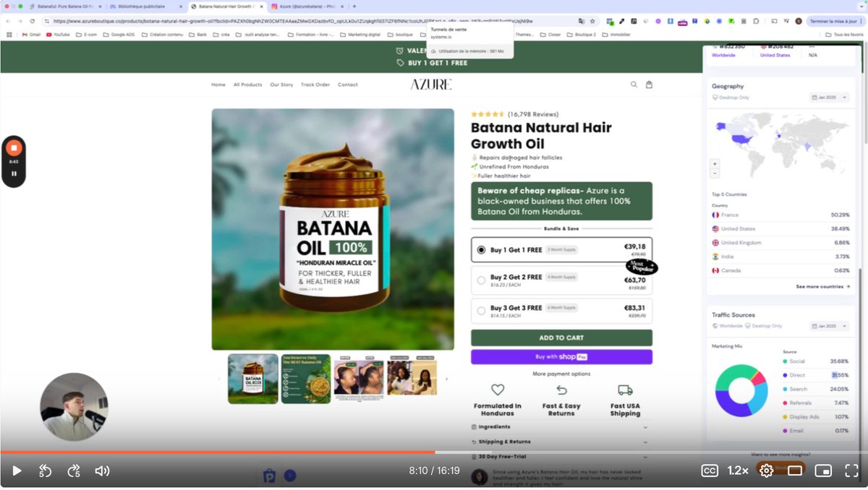The height and width of the screenshot is (490, 868).
Task: Click the Social source 35.68% entry
Action: coord(815,361)
